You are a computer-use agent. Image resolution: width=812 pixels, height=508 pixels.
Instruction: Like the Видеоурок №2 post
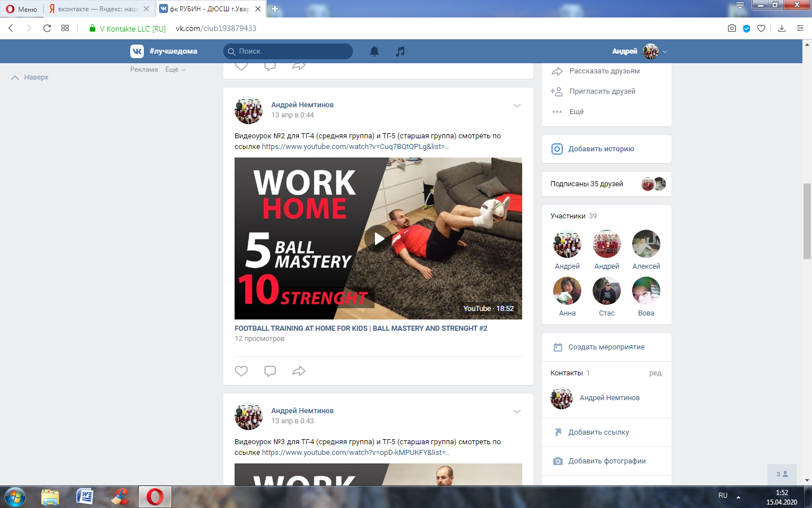tap(241, 371)
